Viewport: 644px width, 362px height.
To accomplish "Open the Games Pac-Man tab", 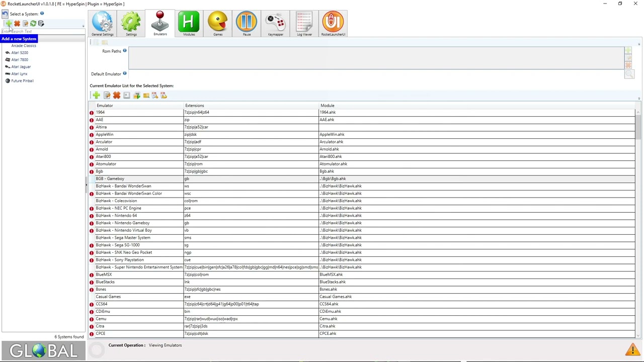I will point(218,24).
